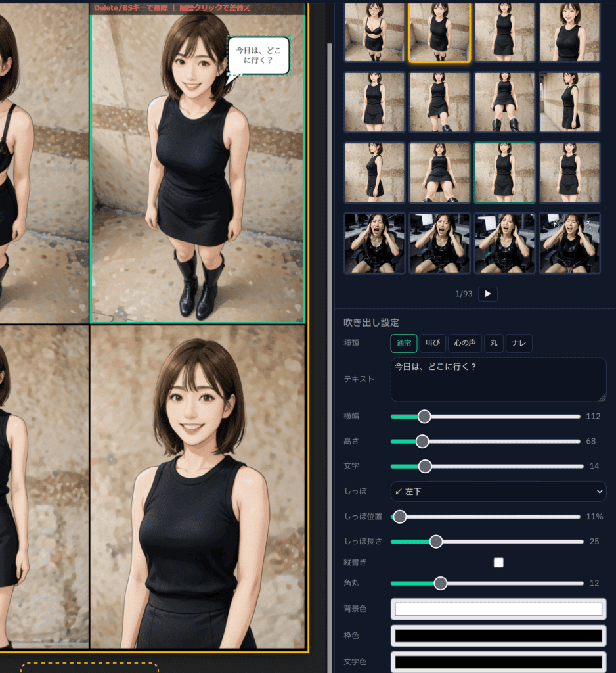Pick the first screaming woman thumbnail
Image resolution: width=616 pixels, height=673 pixels.
pos(374,243)
